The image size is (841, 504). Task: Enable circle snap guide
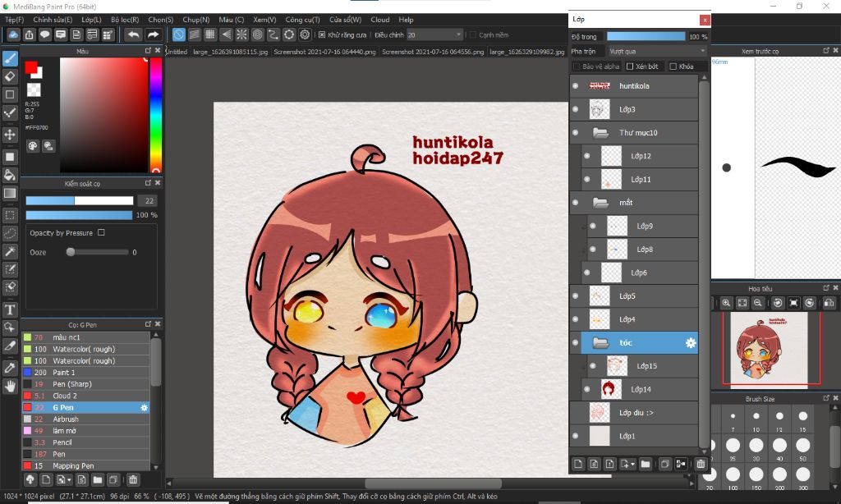(x=257, y=34)
